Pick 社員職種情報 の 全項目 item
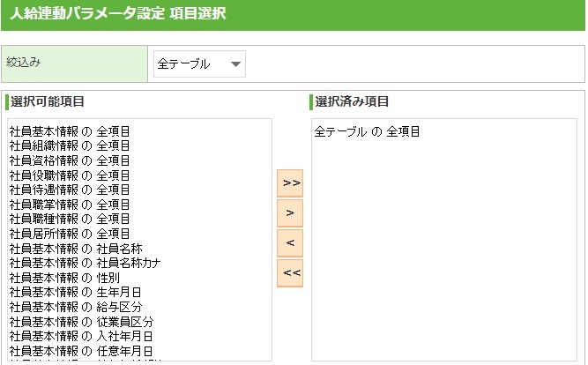The image size is (588, 365). click(71, 219)
